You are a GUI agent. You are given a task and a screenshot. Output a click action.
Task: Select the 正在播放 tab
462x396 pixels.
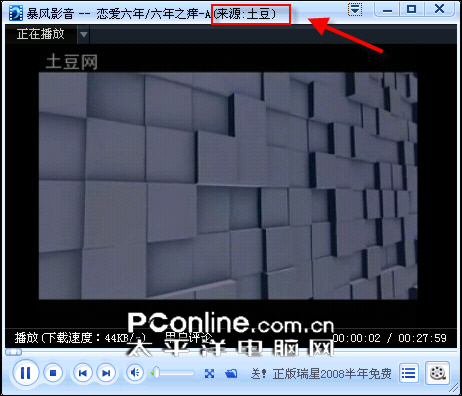point(41,34)
